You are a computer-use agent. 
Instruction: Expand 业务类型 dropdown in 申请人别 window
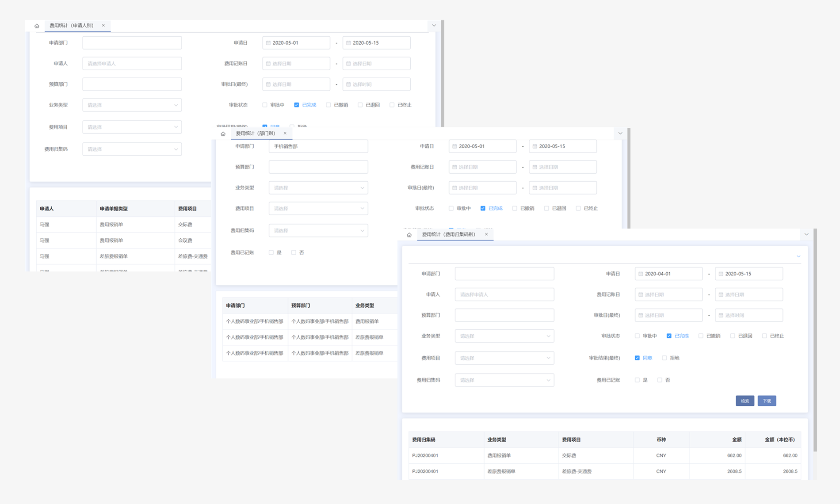click(x=132, y=105)
